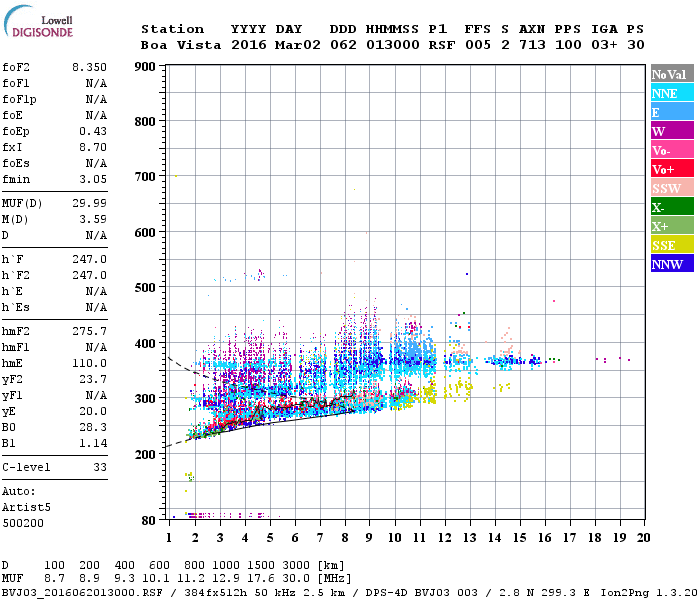Click the foF1 N/A value

pyautogui.click(x=96, y=83)
